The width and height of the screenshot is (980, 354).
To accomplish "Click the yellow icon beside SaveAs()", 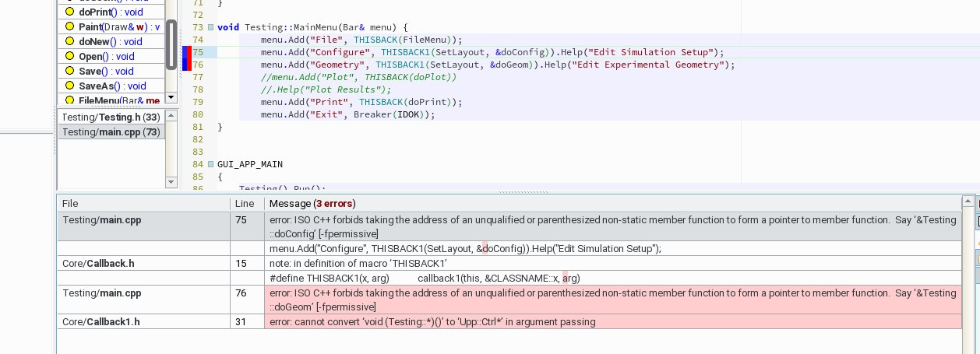I will tap(69, 86).
